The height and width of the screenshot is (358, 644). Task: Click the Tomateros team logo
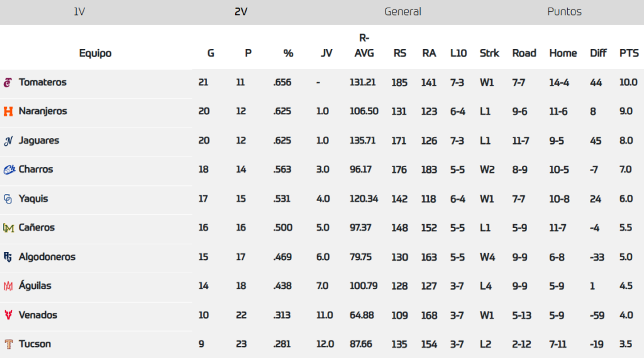click(x=8, y=82)
